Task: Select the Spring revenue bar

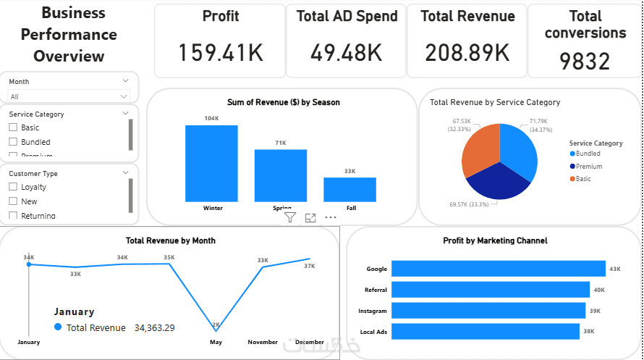Action: [x=281, y=175]
